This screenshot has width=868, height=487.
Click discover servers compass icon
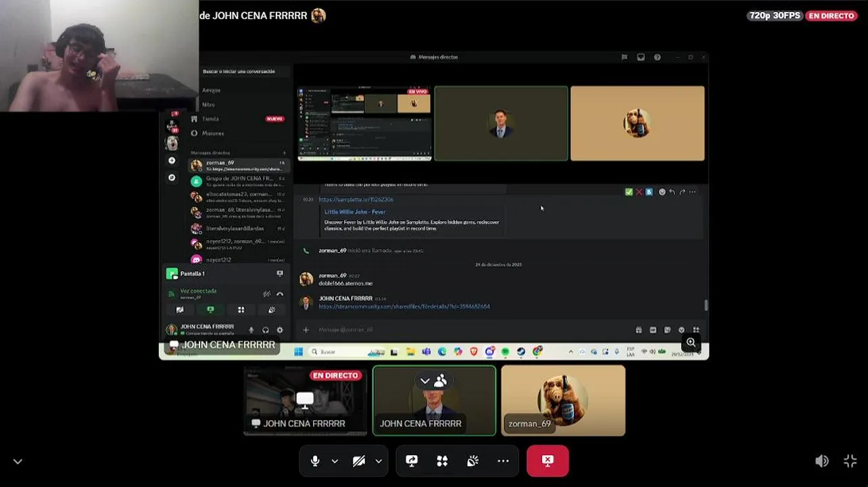tap(172, 178)
